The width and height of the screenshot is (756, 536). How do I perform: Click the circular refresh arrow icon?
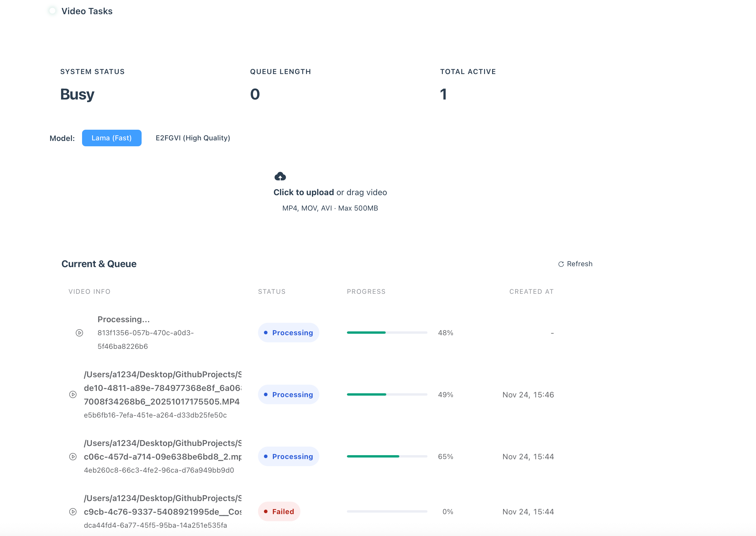coord(560,264)
